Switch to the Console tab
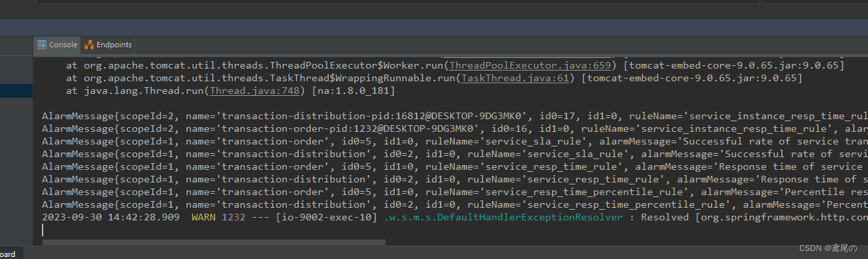The image size is (868, 259). (x=57, y=45)
